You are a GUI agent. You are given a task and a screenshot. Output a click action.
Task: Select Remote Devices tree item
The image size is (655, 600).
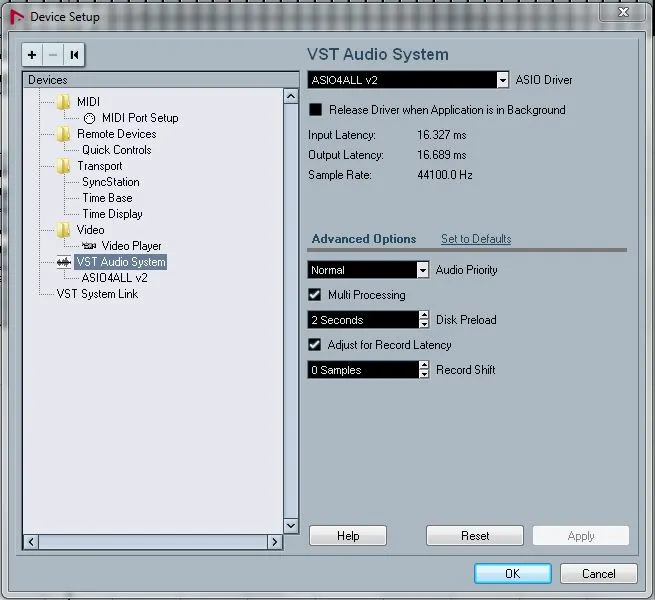coord(117,134)
